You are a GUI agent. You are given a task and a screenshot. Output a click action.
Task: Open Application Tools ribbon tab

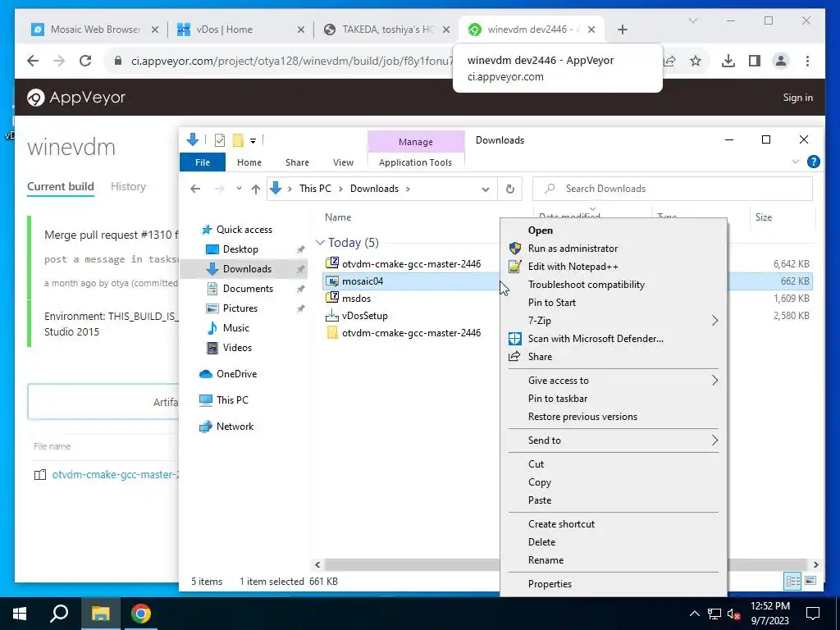(x=415, y=162)
